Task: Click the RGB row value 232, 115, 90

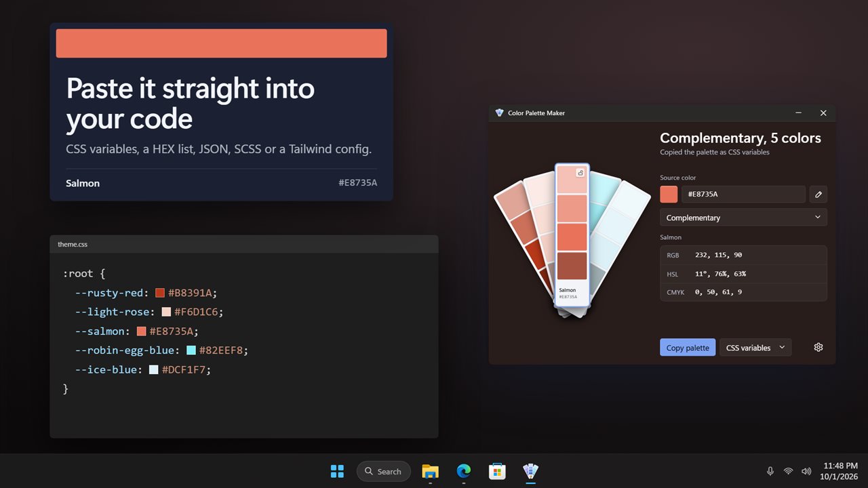Action: pyautogui.click(x=718, y=255)
